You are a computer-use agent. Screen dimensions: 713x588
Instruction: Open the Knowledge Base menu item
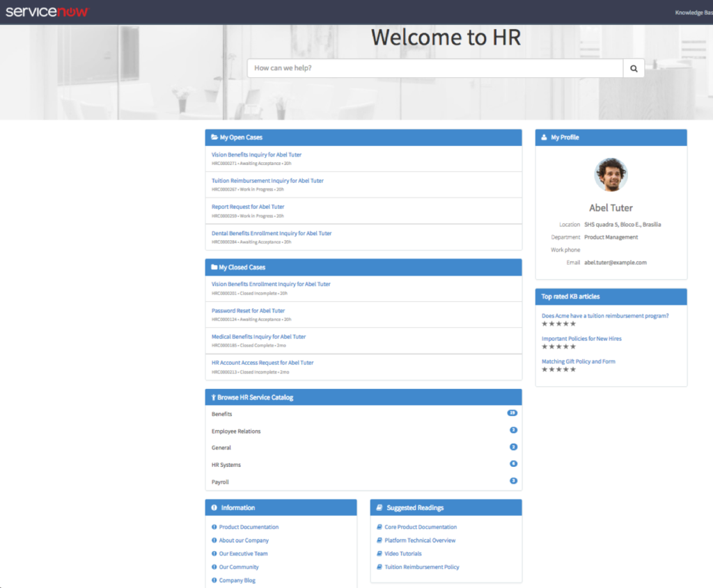pyautogui.click(x=694, y=13)
